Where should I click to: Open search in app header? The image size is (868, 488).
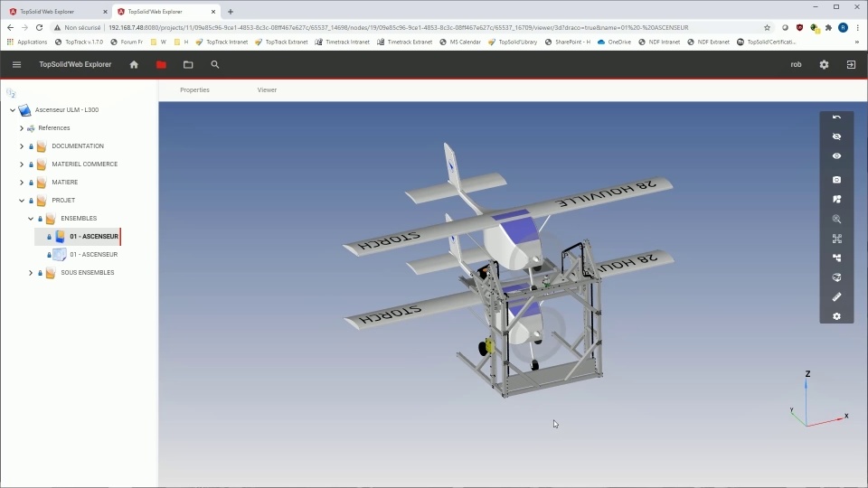(215, 65)
